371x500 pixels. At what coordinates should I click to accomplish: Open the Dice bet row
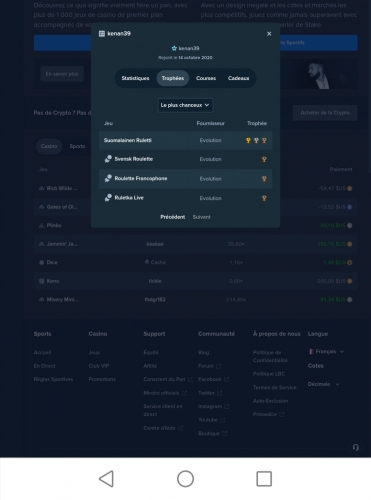[x=195, y=263]
